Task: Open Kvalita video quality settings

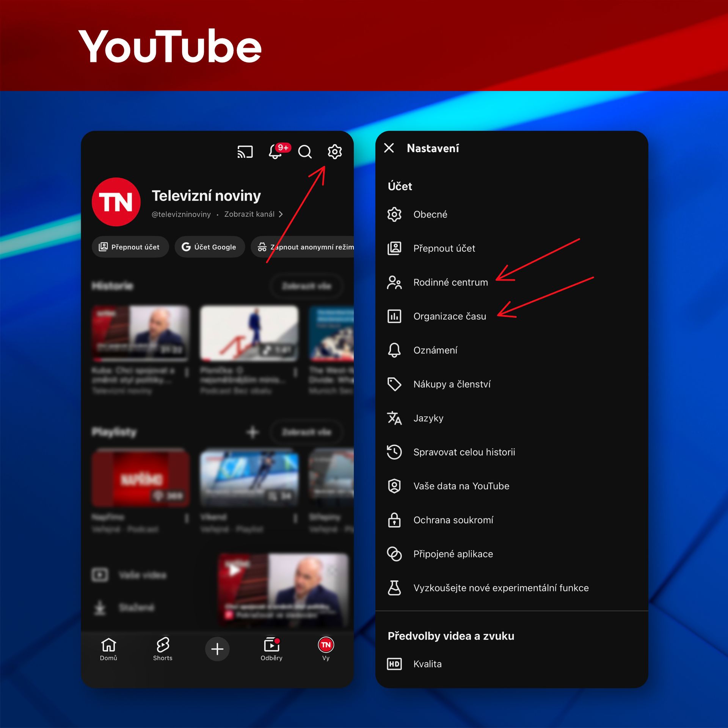Action: click(511, 664)
